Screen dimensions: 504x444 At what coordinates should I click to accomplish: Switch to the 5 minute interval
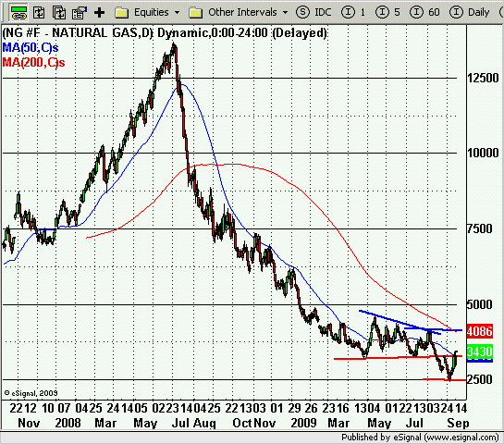pyautogui.click(x=387, y=12)
